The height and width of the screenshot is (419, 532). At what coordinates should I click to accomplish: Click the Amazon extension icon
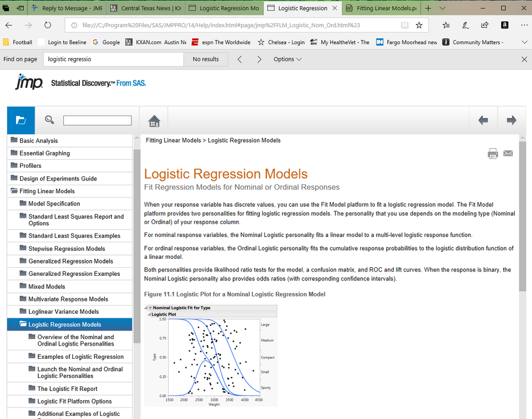click(x=504, y=25)
